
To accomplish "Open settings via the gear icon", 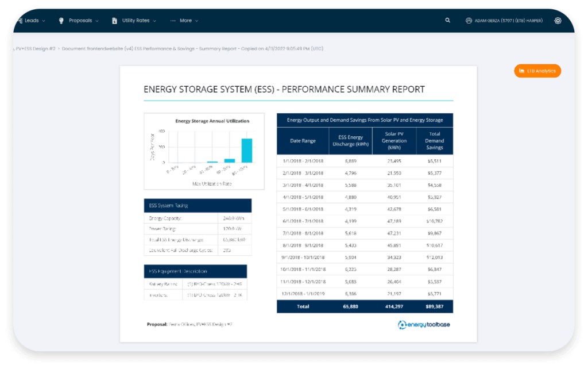I will (558, 21).
